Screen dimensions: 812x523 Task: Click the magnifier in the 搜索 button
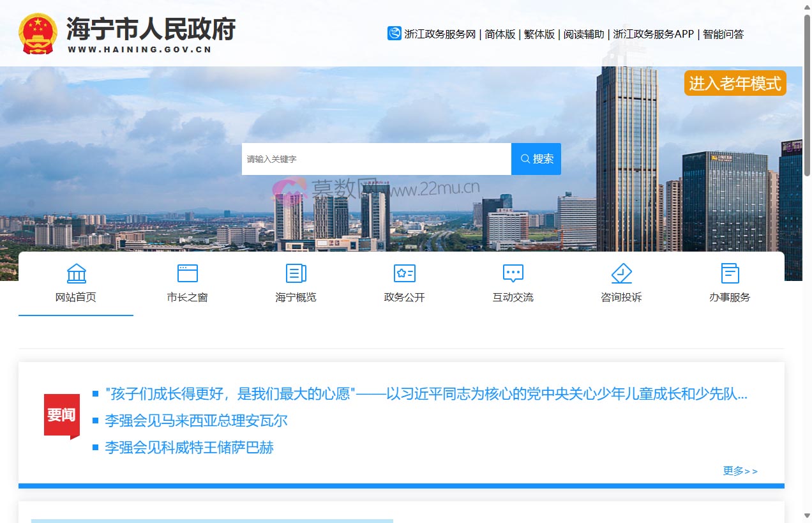525,158
